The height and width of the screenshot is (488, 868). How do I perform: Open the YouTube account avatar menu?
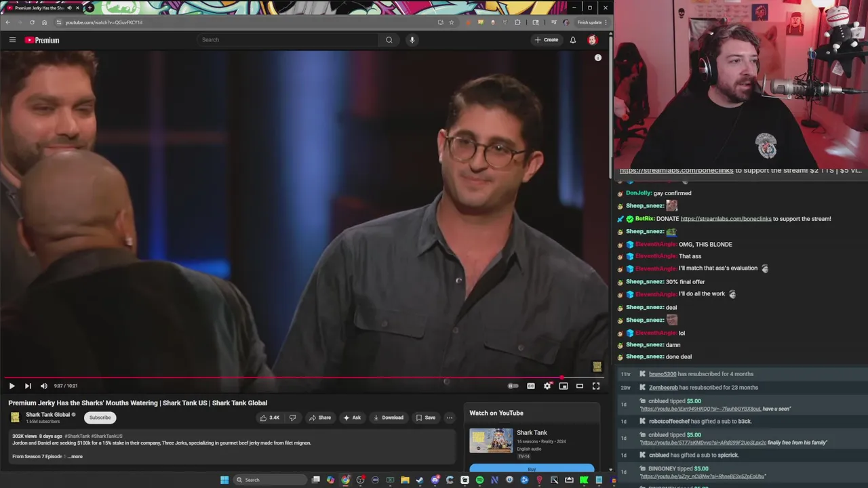(592, 40)
